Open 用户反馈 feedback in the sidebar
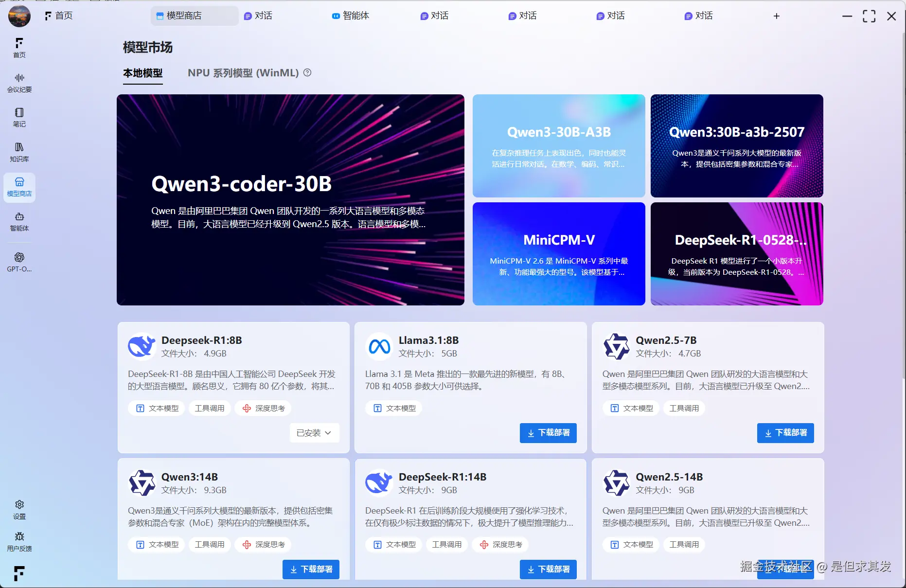This screenshot has height=588, width=906. point(19,541)
